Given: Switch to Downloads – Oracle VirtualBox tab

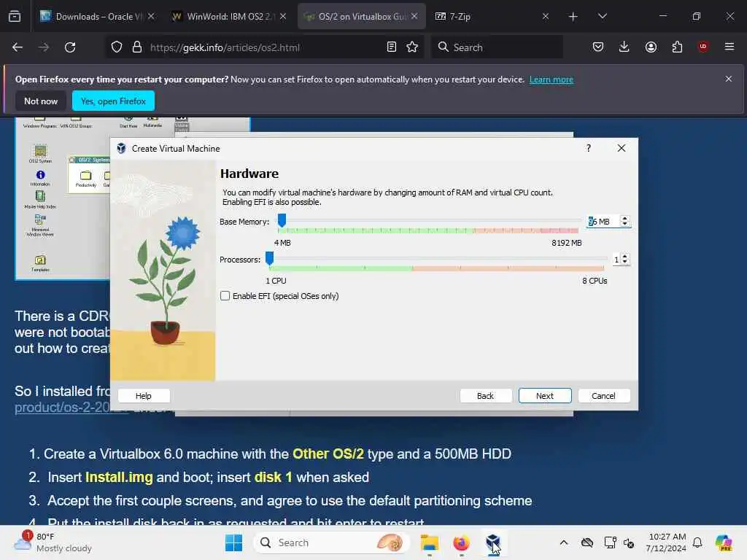Looking at the screenshot, I should (x=97, y=17).
